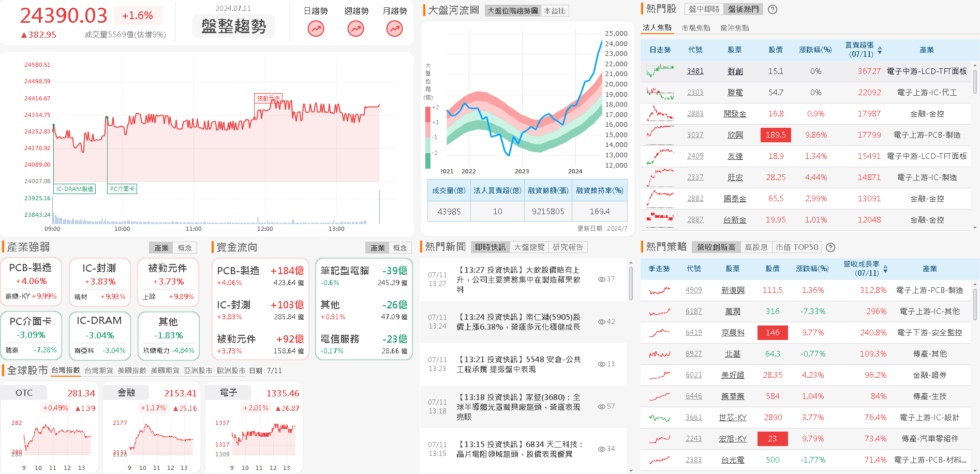
Task: Switch 產業強弱 panel to 概念 view
Action: (x=185, y=247)
